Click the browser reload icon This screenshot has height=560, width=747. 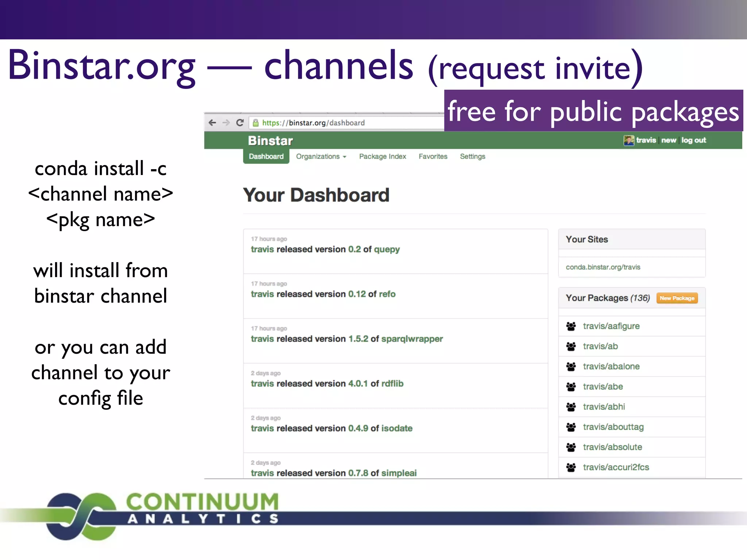(x=240, y=123)
